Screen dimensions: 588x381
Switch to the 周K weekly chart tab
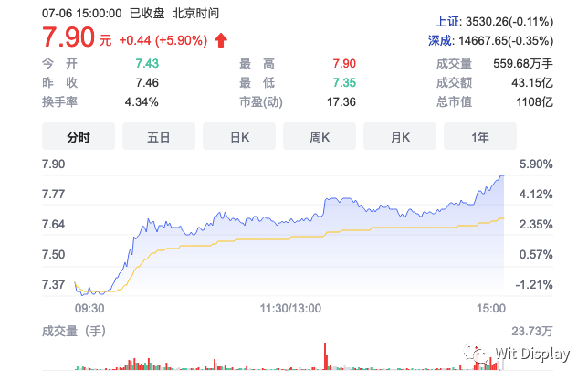(320, 137)
